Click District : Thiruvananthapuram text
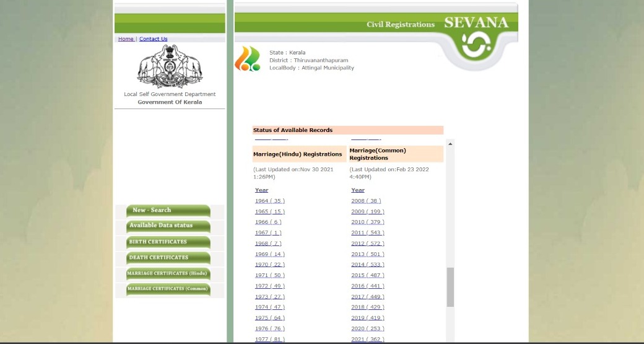 coord(308,60)
